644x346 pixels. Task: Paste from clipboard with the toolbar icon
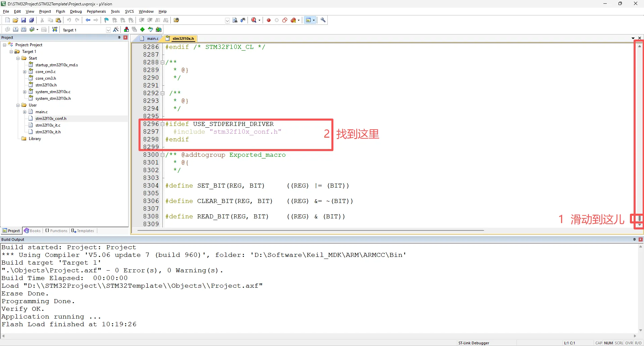click(58, 20)
